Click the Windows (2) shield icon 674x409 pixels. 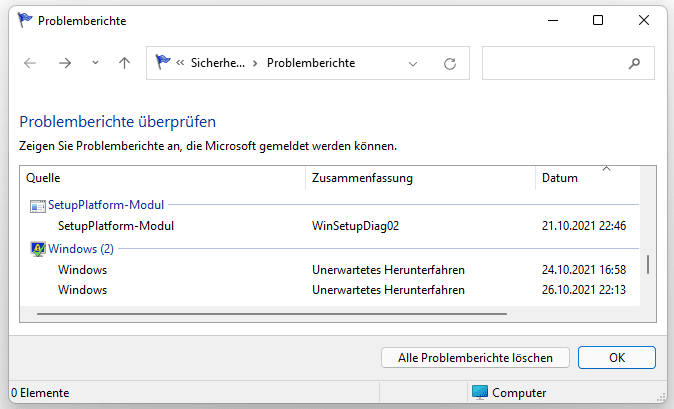(38, 249)
